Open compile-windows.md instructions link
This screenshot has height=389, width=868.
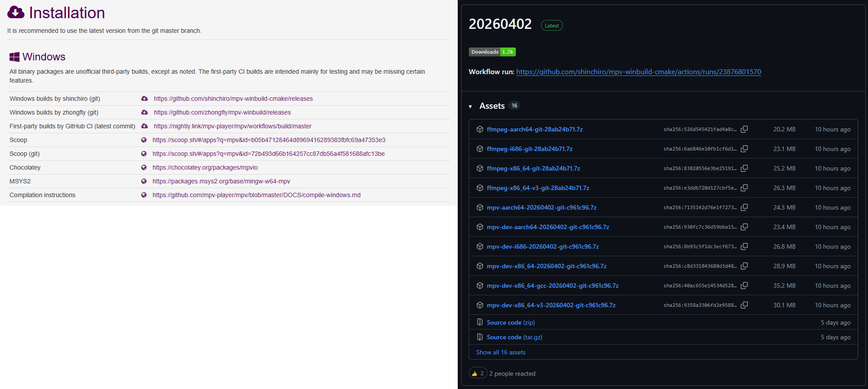click(x=256, y=195)
